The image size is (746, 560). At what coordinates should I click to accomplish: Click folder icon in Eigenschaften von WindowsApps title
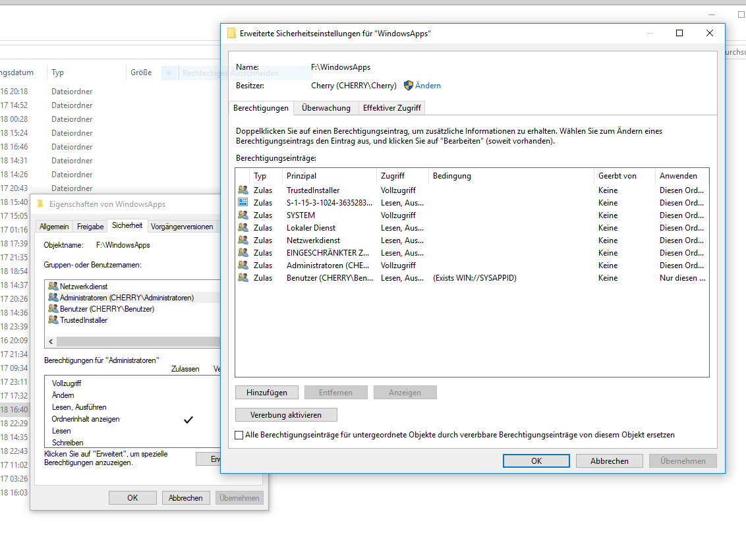coord(40,204)
